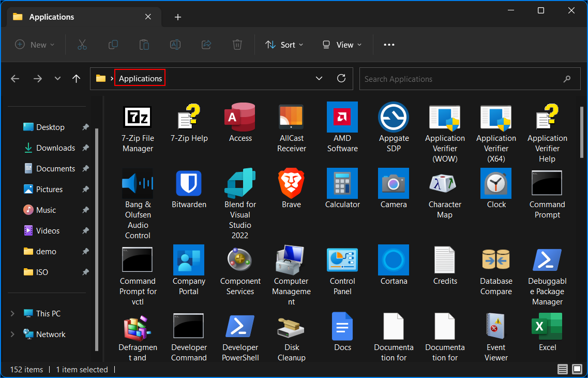The image size is (588, 378).
Task: Add a new tab with plus button
Action: click(178, 17)
